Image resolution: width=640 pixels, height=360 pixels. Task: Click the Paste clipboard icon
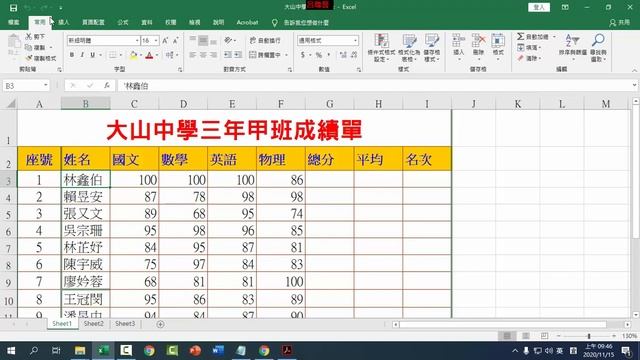click(13, 41)
